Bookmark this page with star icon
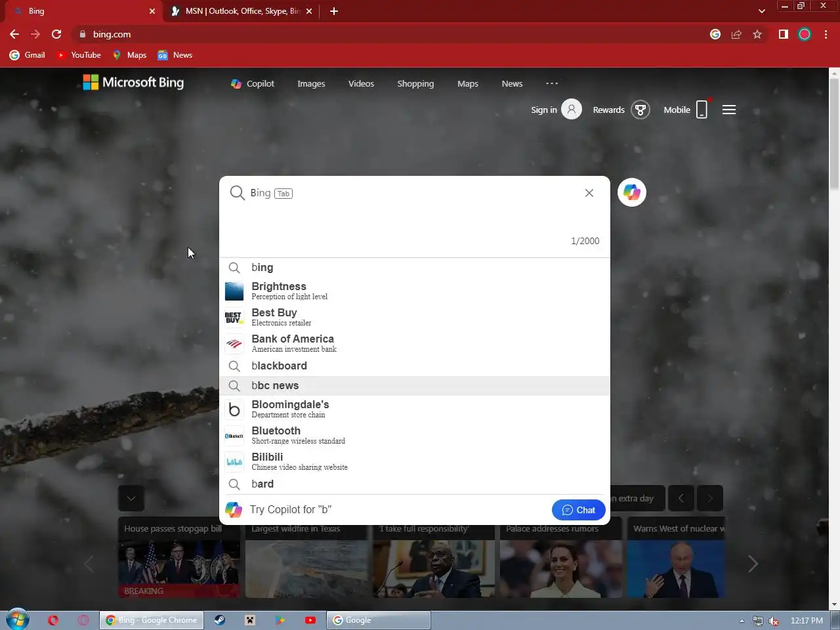Screen dimensions: 840x630 757,34
